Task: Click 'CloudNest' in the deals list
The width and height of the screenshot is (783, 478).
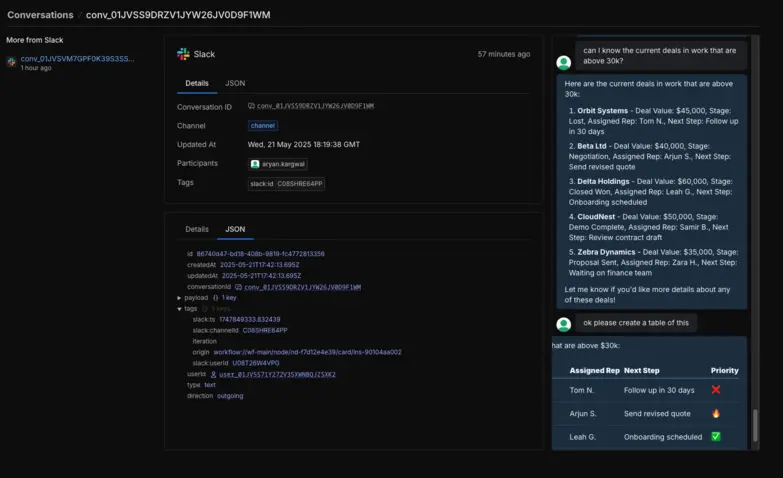Action: [596, 217]
